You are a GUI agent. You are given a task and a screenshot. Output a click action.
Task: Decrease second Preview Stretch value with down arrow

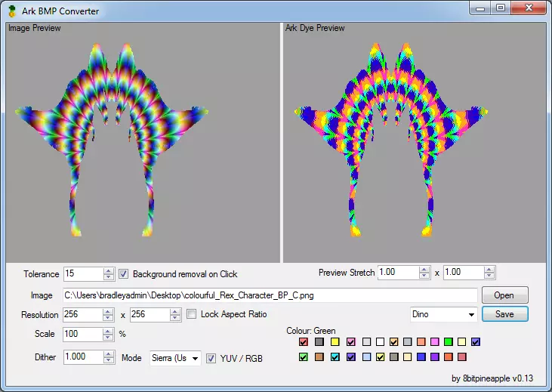click(489, 276)
